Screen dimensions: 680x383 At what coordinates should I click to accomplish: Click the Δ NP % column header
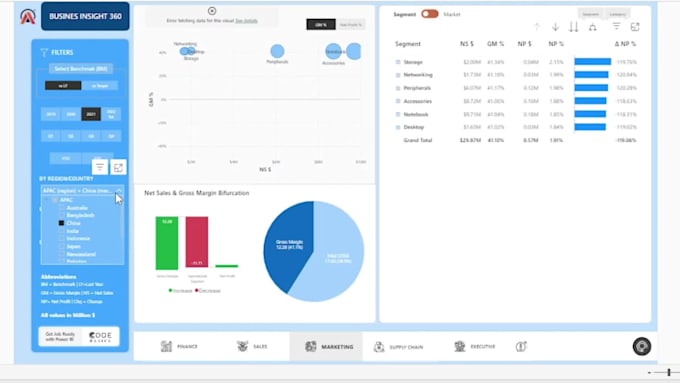click(x=625, y=44)
